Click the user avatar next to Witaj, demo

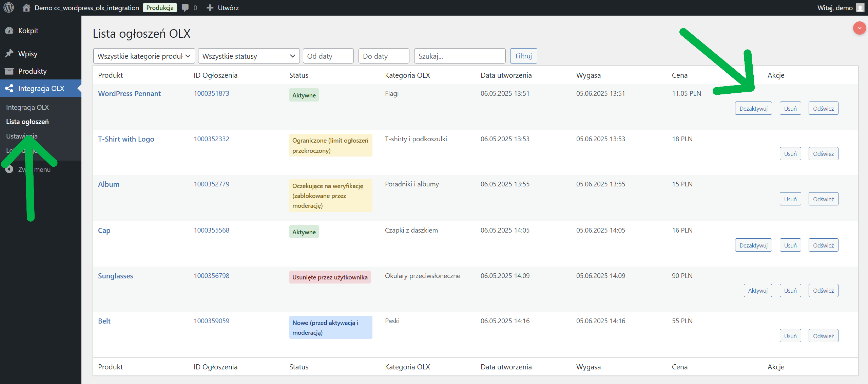[x=860, y=7]
